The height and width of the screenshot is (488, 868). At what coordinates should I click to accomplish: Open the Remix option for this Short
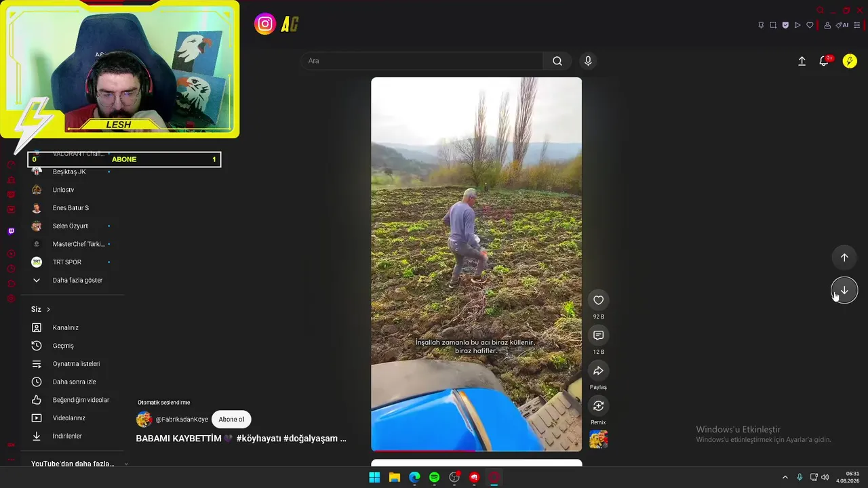pyautogui.click(x=598, y=406)
